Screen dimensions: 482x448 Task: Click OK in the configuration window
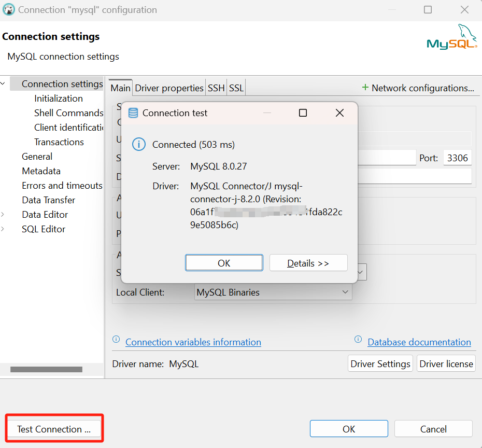tap(349, 429)
